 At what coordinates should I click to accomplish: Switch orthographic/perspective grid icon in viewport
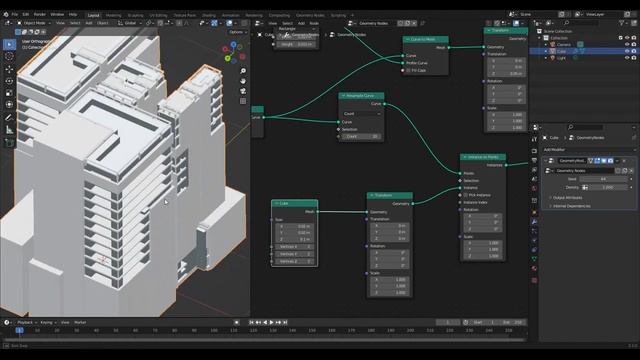pos(243,101)
